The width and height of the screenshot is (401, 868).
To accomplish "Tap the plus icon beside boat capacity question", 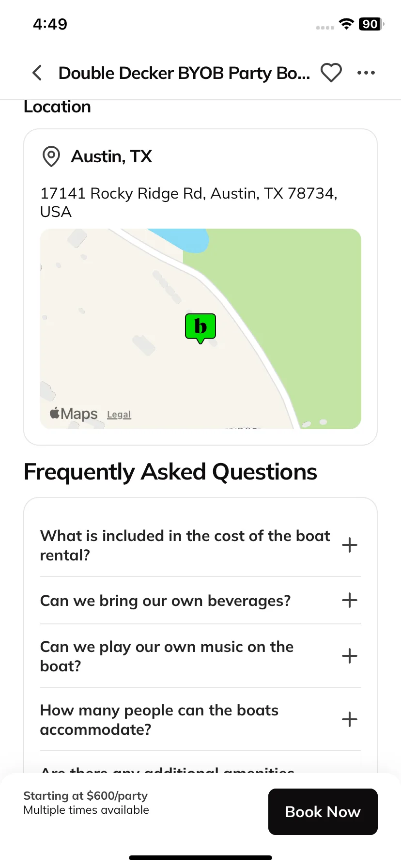I will point(350,720).
